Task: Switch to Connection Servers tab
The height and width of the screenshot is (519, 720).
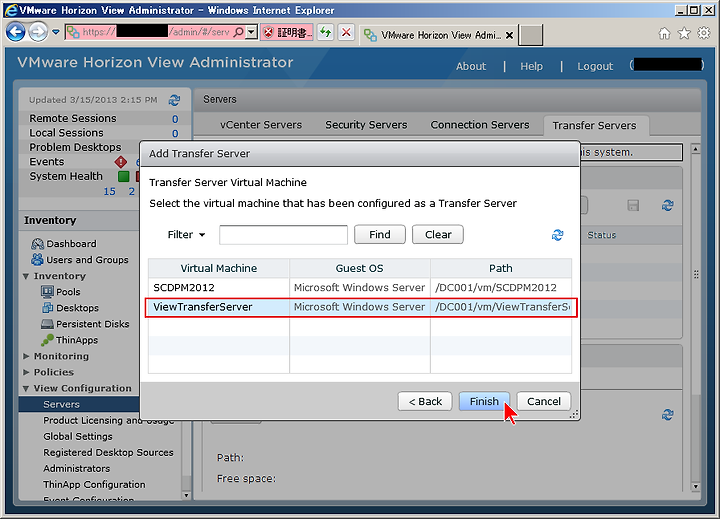Action: pos(480,125)
